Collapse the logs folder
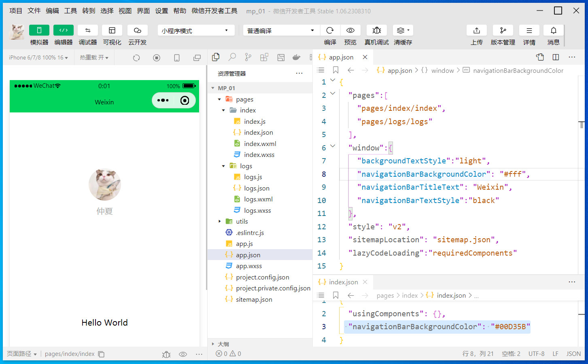588x364 pixels. [x=223, y=166]
